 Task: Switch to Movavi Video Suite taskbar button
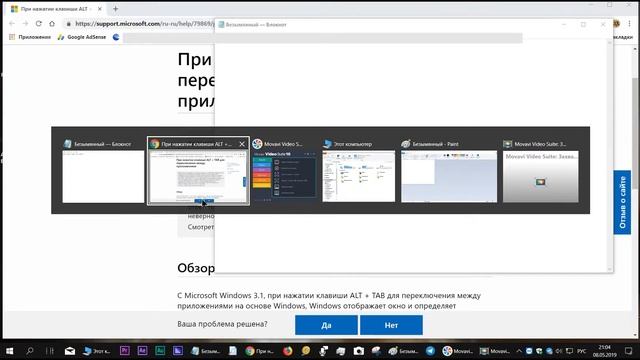coord(458,351)
